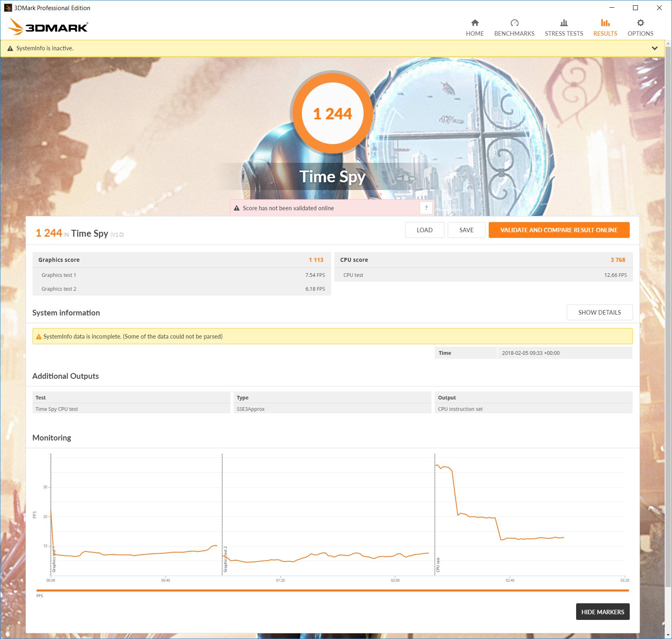Click the Home house icon

click(475, 23)
